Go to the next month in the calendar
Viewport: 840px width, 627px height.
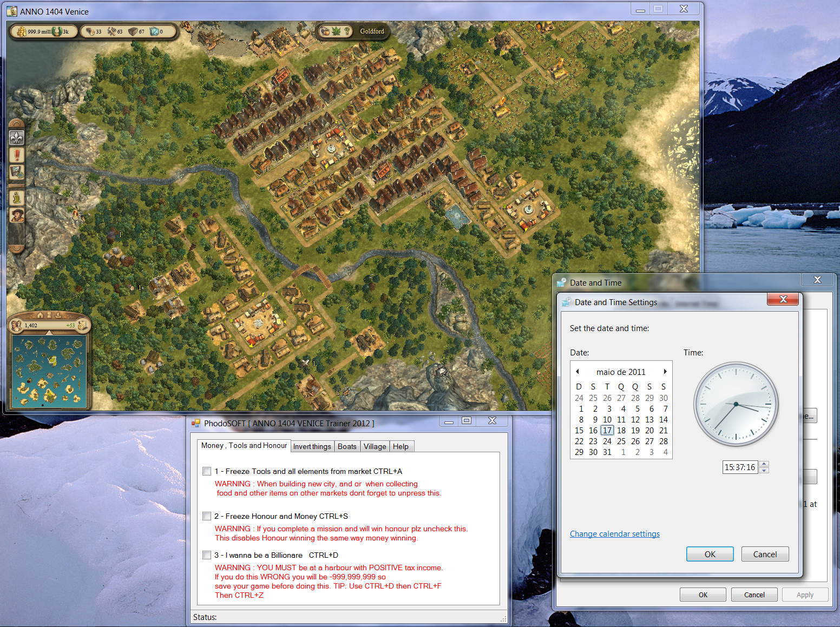click(665, 372)
